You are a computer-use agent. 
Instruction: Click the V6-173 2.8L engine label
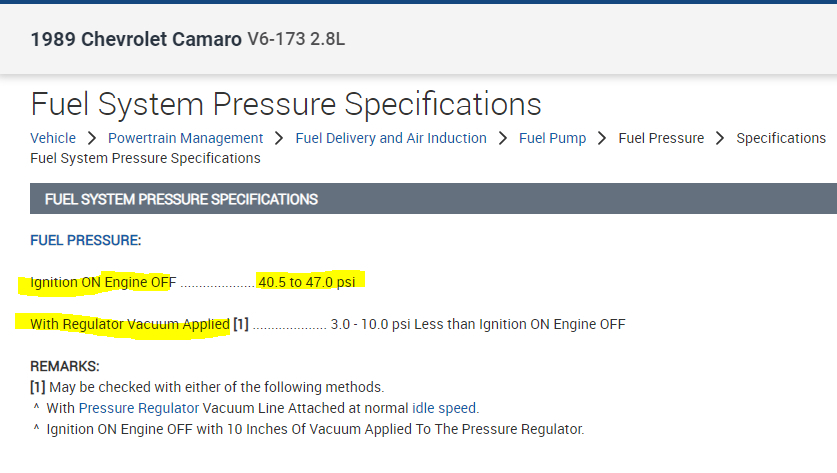pyautogui.click(x=296, y=40)
